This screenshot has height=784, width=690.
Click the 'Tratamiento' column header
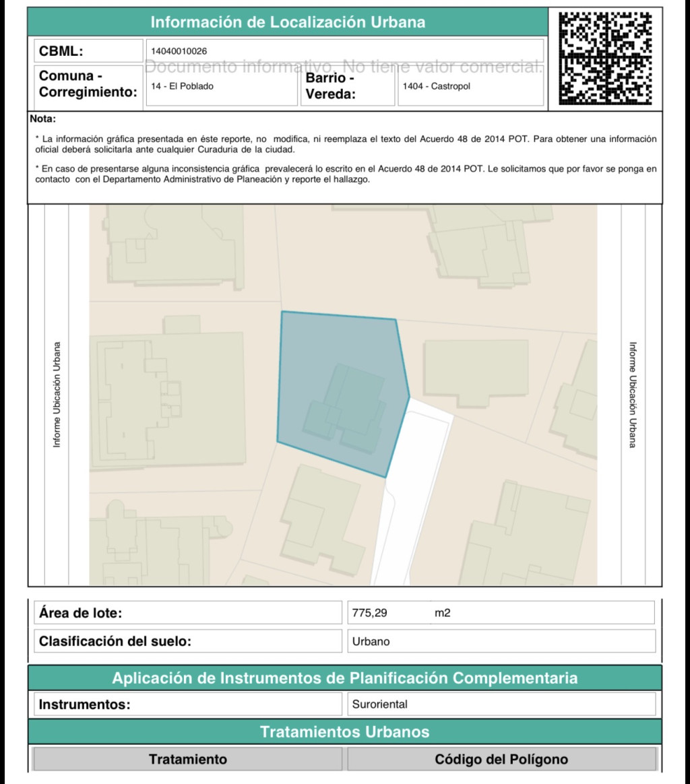[x=187, y=759]
